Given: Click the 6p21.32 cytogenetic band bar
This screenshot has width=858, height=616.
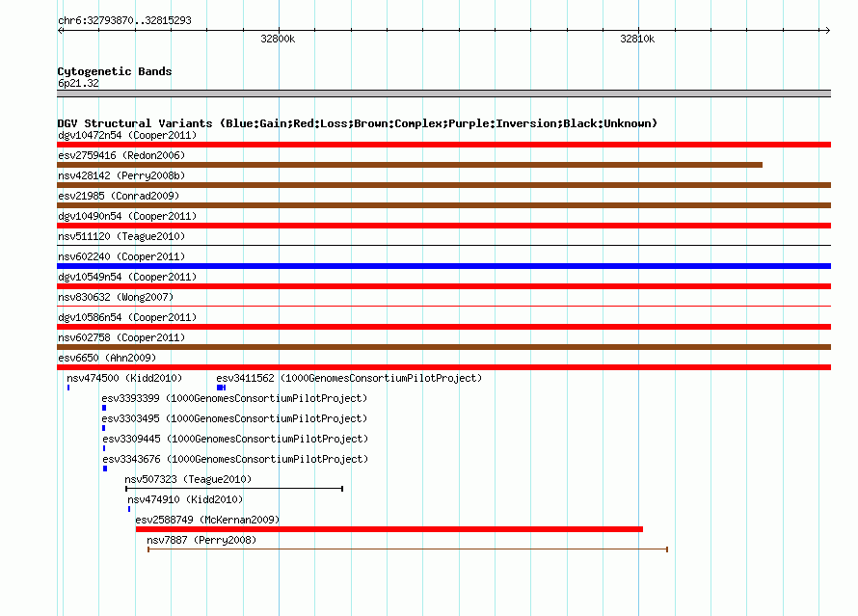Looking at the screenshot, I should point(443,94).
